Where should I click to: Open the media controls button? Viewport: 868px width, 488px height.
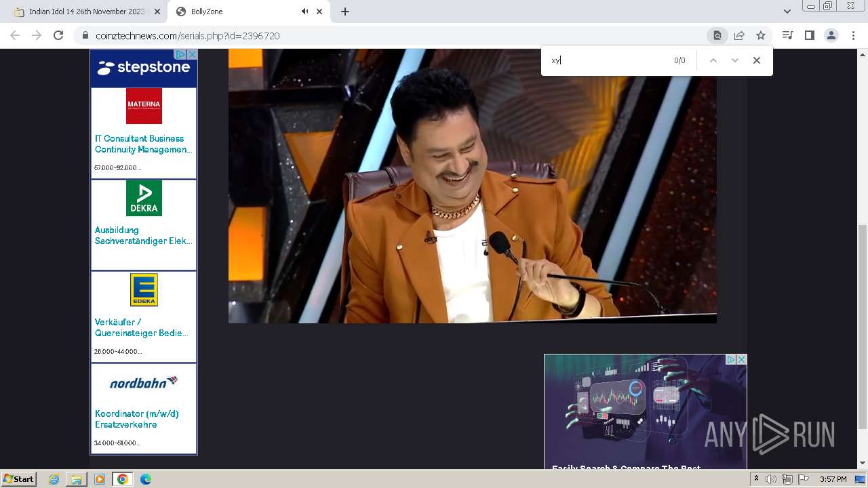click(787, 35)
